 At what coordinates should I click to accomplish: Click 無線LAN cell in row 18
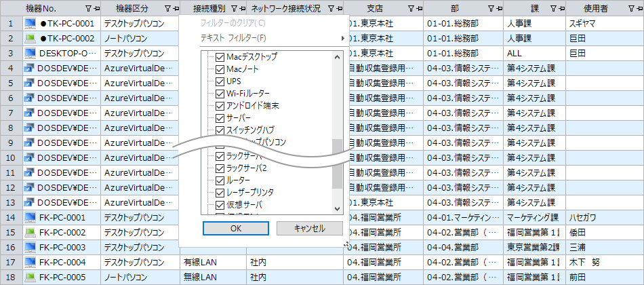tap(213, 277)
